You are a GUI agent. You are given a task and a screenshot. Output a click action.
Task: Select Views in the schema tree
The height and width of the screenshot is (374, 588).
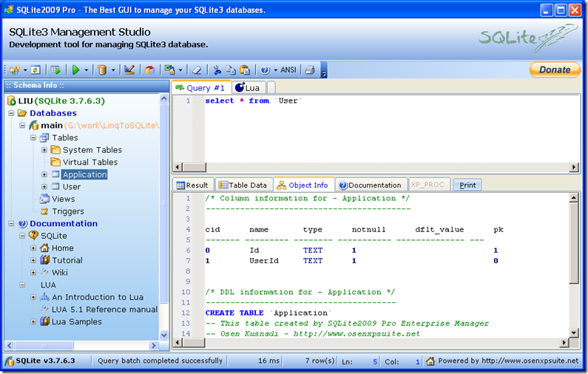(x=63, y=199)
